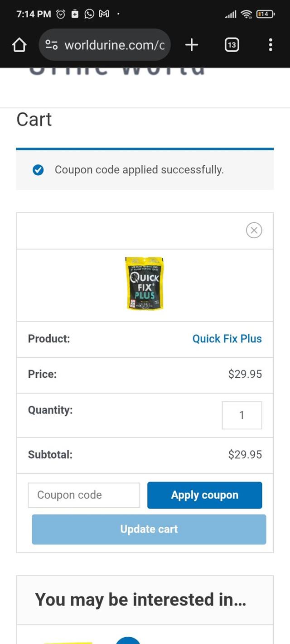Tap the alarm icon in status bar

click(61, 14)
